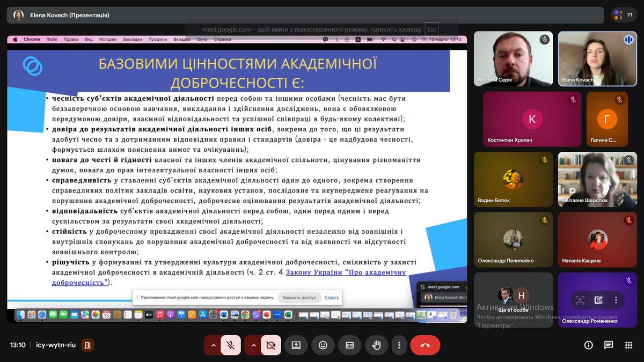Expand video settings arrow beside camera

click(254, 345)
